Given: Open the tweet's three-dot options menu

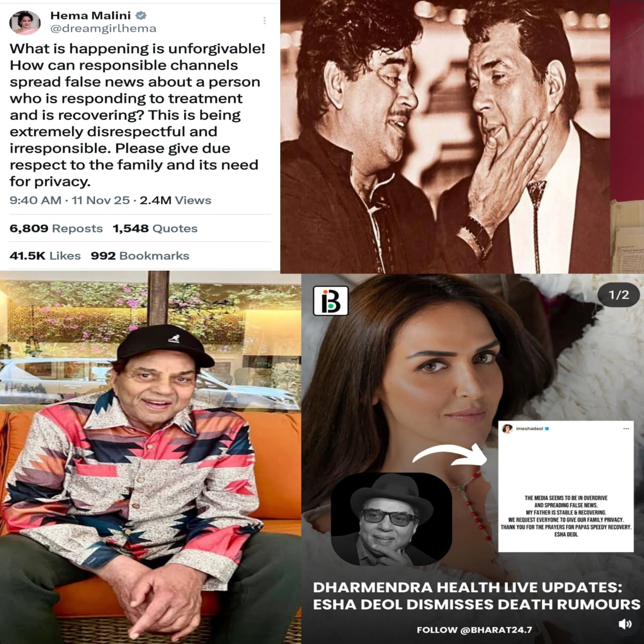Looking at the screenshot, I should tap(264, 21).
